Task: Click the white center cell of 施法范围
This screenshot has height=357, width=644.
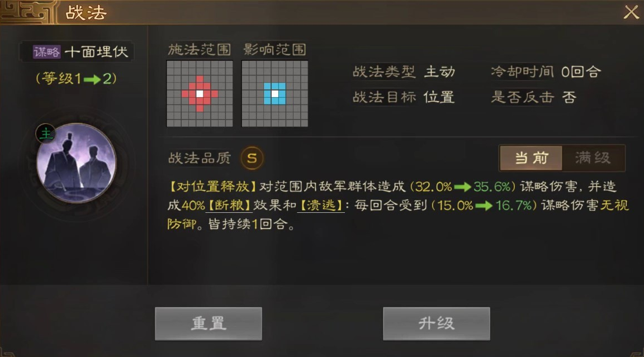Action: click(200, 94)
